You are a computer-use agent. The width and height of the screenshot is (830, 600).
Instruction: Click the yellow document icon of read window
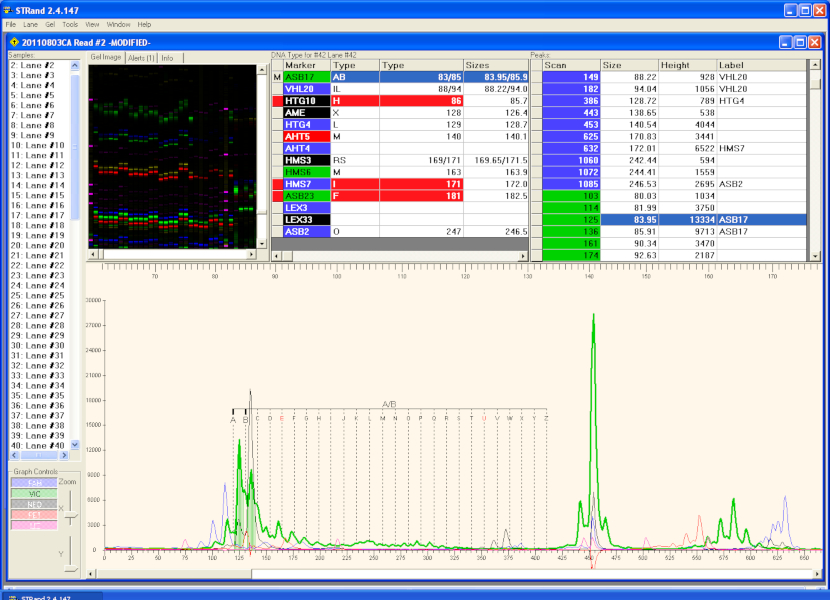(x=13, y=42)
